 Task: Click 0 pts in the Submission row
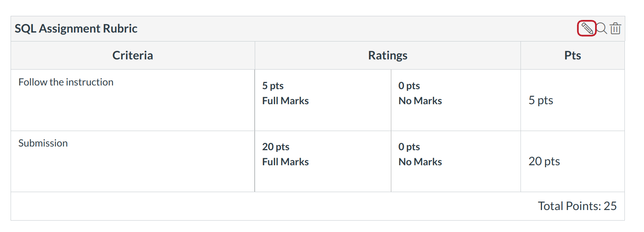(409, 147)
